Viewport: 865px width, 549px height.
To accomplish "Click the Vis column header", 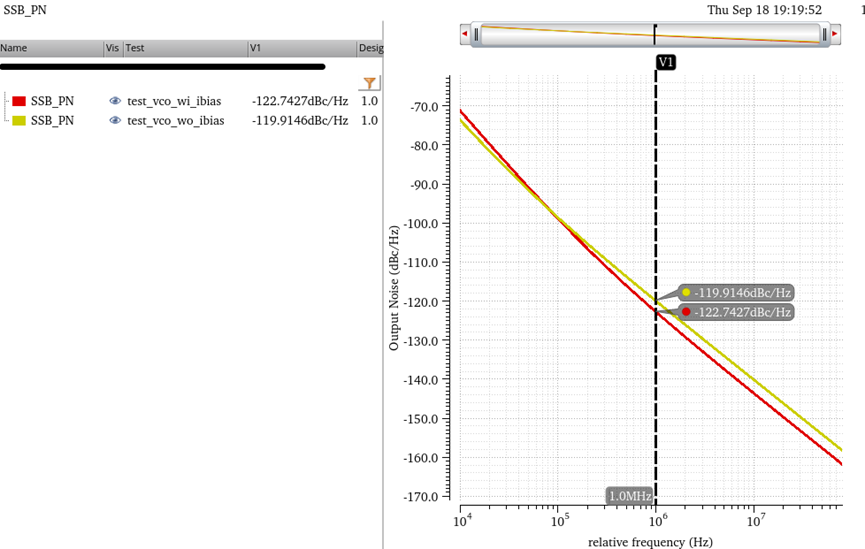I will pos(113,48).
